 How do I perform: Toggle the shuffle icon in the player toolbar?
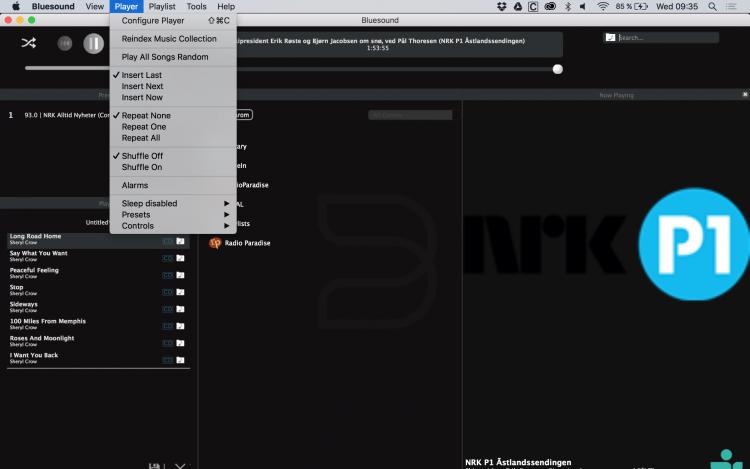tap(29, 43)
